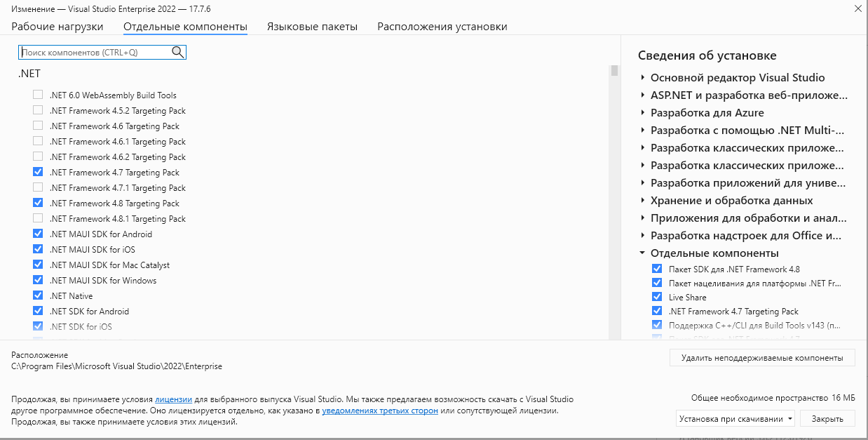
Task: Uncheck .NET Framework 4.7 Targeting Pack in summary
Action: [657, 311]
